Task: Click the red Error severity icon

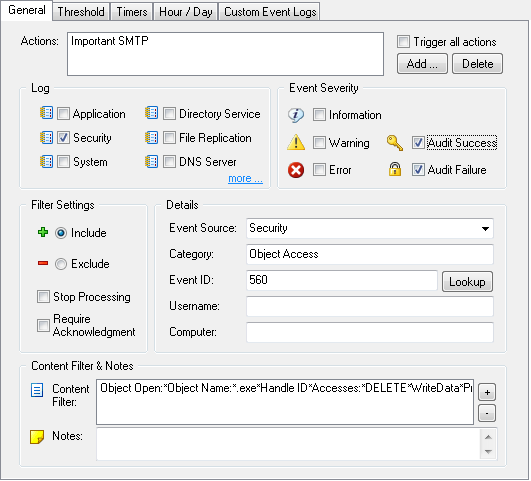Action: coord(296,170)
